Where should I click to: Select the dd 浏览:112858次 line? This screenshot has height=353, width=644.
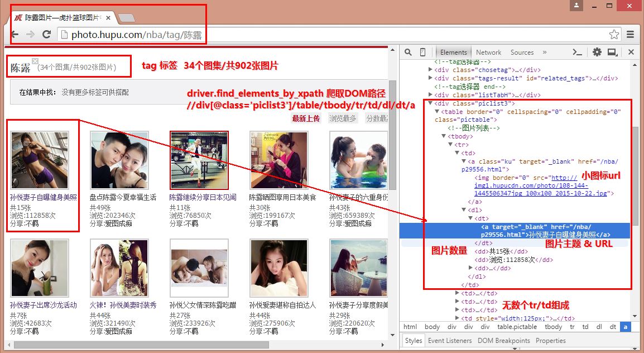click(x=514, y=260)
